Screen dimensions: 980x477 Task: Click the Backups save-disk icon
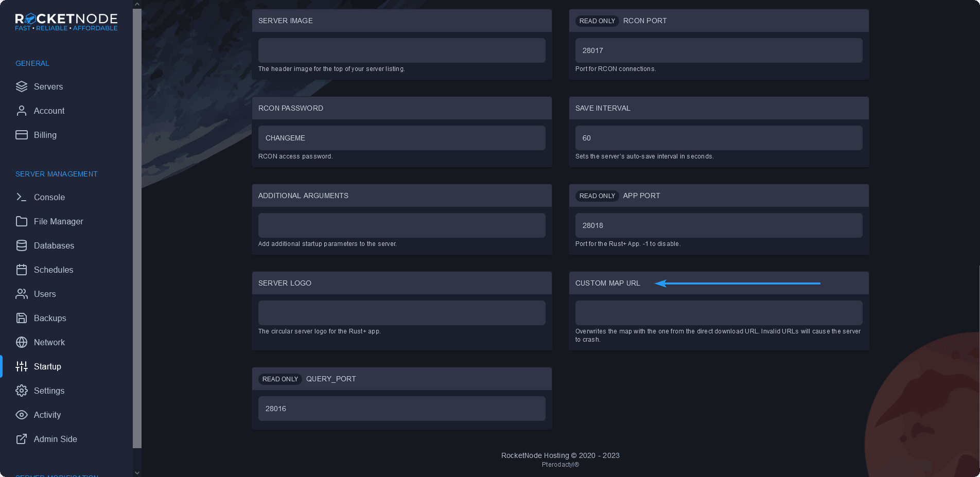coord(22,318)
